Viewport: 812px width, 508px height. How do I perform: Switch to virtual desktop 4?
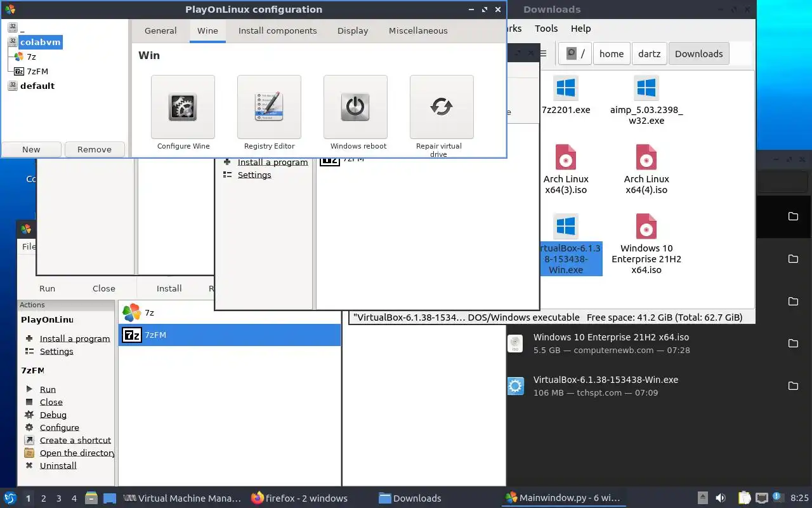coord(74,498)
